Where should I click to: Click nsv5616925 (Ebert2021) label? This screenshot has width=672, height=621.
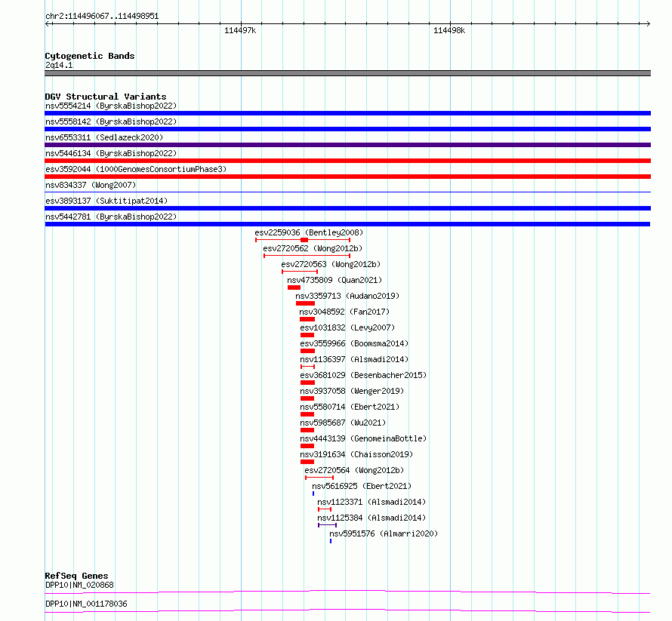pos(361,486)
